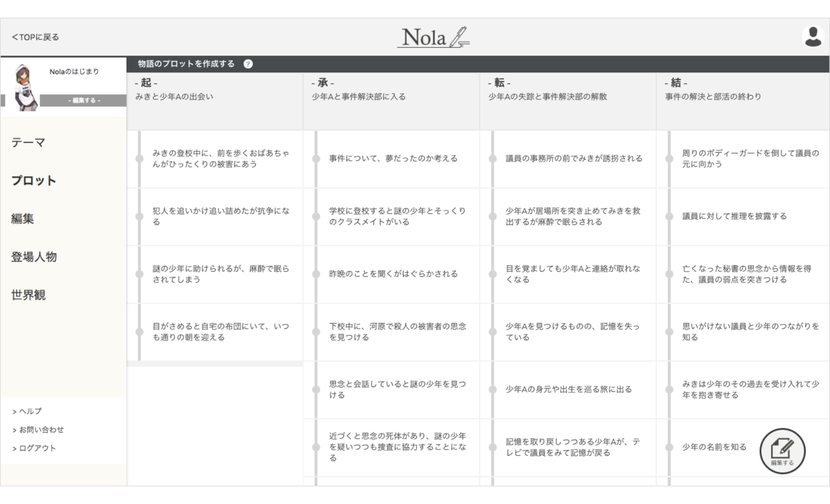Select the card 謎の少年に助けられるが、麻酔で眠らされてしまう
This screenshot has width=830, height=504.
click(215, 274)
